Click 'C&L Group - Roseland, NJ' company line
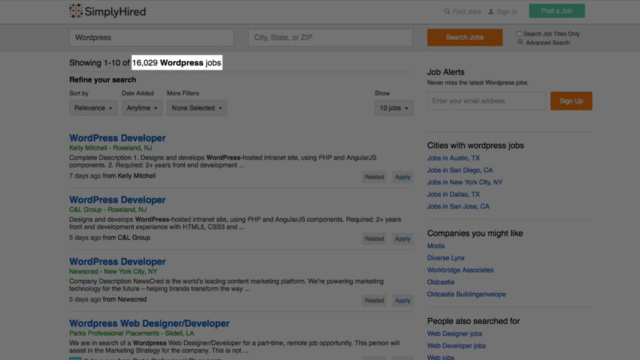The width and height of the screenshot is (640, 360). [x=108, y=209]
